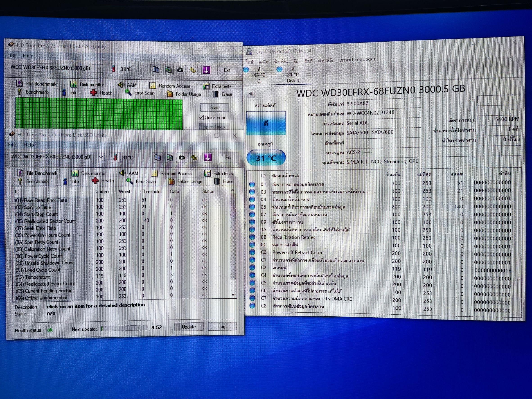Toggle the Quick scan checkbox

click(x=201, y=117)
